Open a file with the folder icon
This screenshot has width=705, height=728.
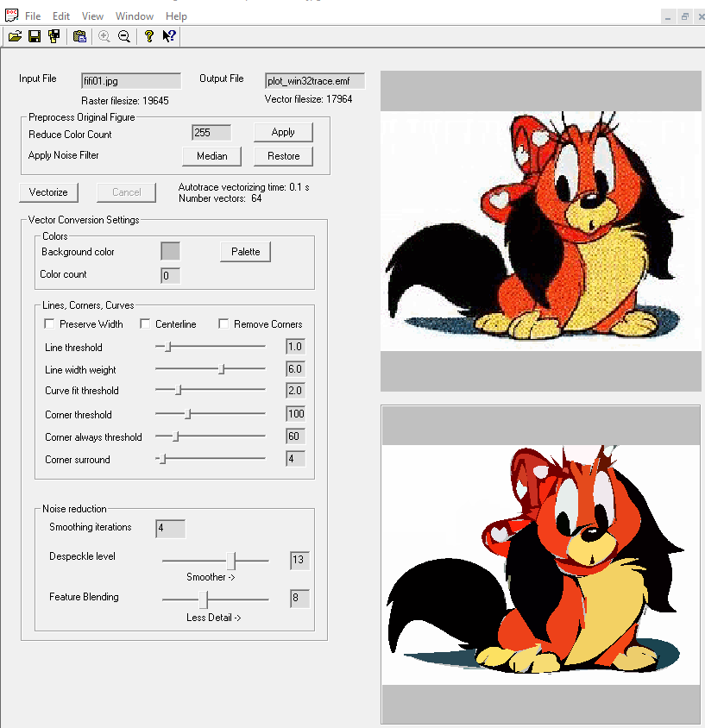15,36
